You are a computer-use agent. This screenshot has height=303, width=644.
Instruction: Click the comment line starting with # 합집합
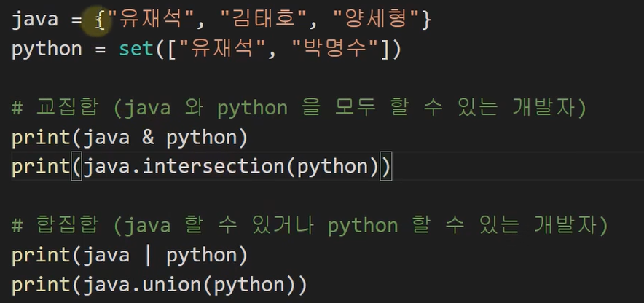pyautogui.click(x=310, y=225)
